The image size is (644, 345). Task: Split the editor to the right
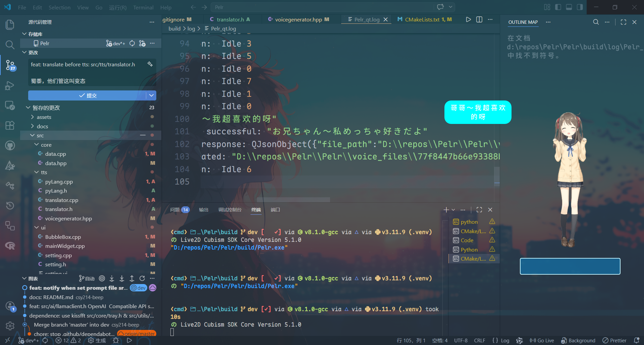(479, 19)
